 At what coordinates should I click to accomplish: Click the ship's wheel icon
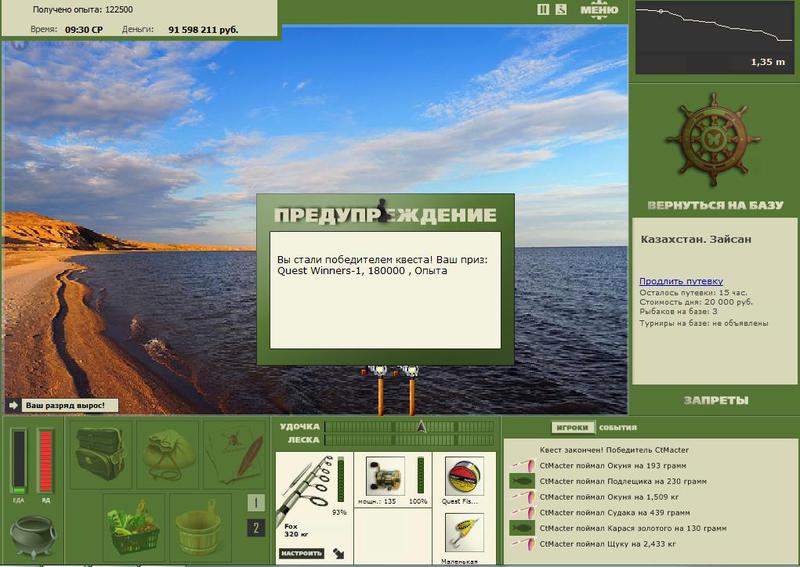(713, 140)
